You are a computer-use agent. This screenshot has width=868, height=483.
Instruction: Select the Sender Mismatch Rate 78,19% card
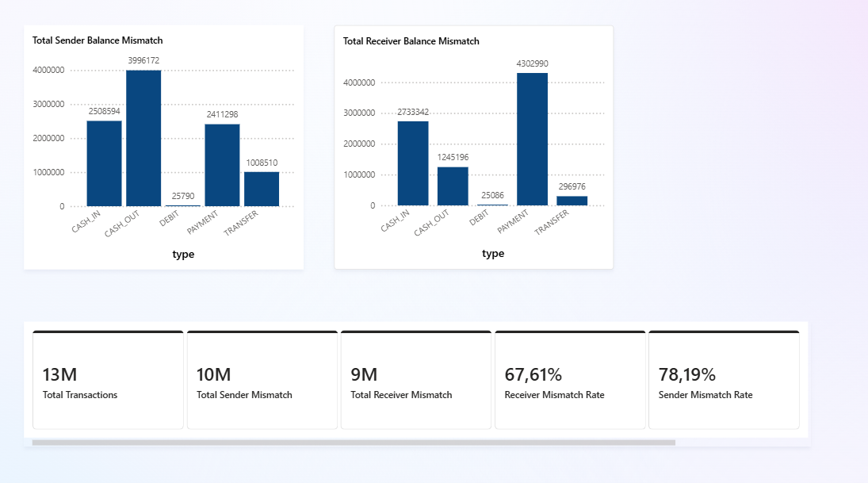click(724, 380)
